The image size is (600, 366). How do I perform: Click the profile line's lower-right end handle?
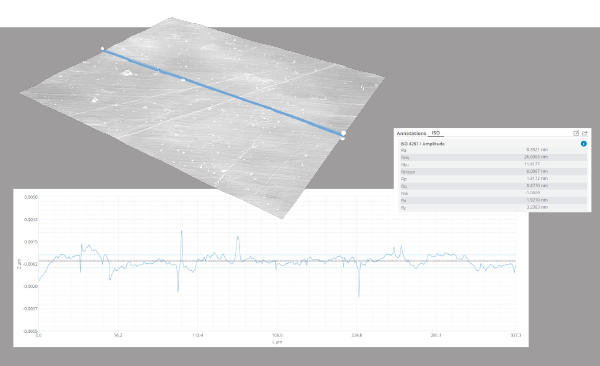coord(343,133)
